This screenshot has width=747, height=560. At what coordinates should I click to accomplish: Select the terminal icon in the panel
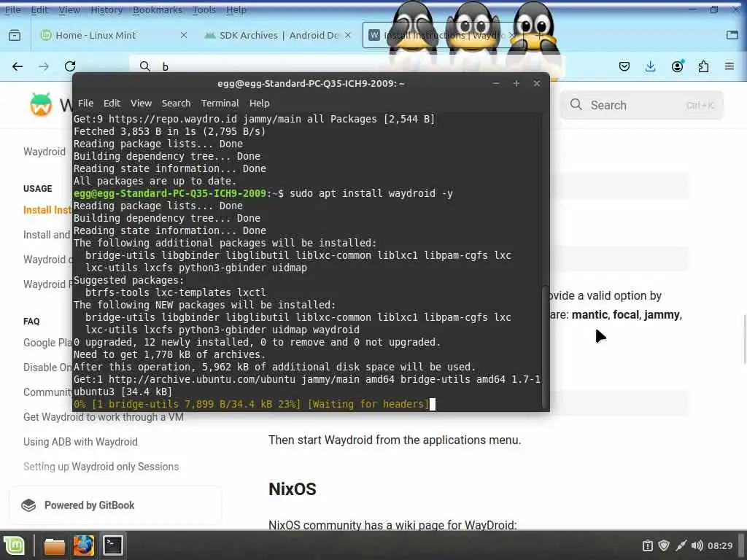(113, 545)
